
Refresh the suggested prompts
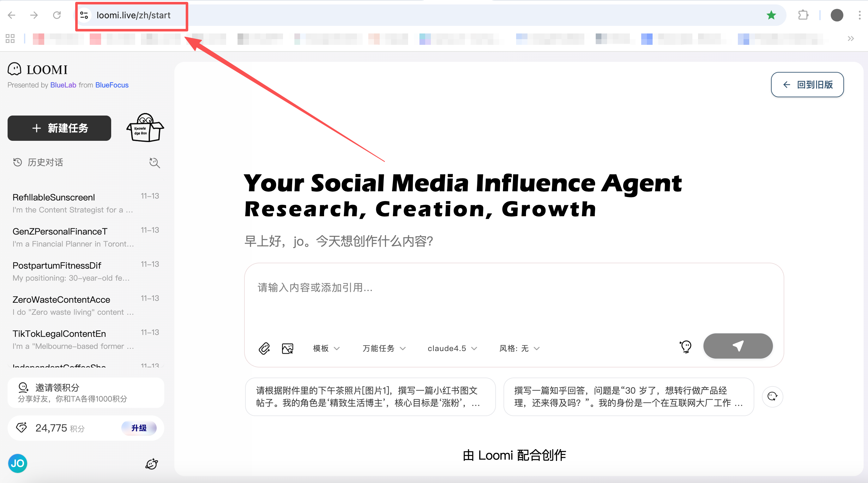pos(772,397)
